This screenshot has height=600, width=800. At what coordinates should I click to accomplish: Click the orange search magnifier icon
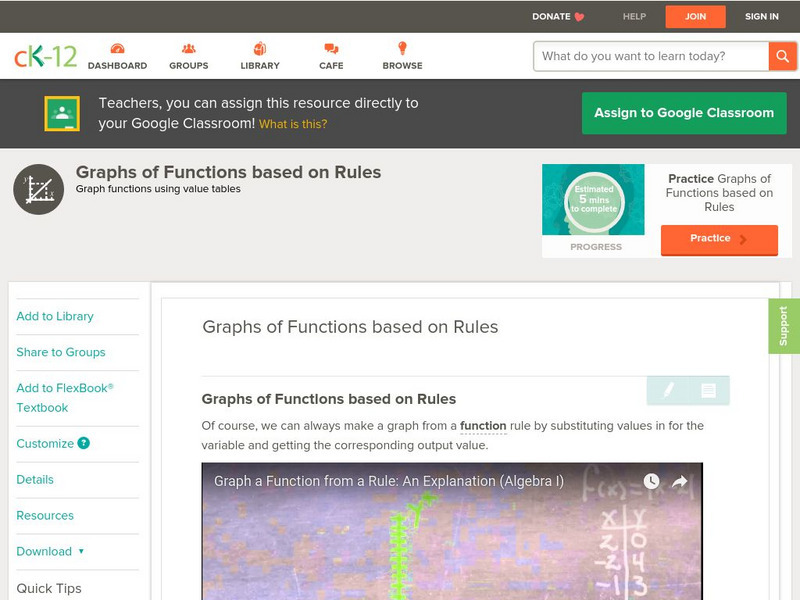(x=782, y=56)
